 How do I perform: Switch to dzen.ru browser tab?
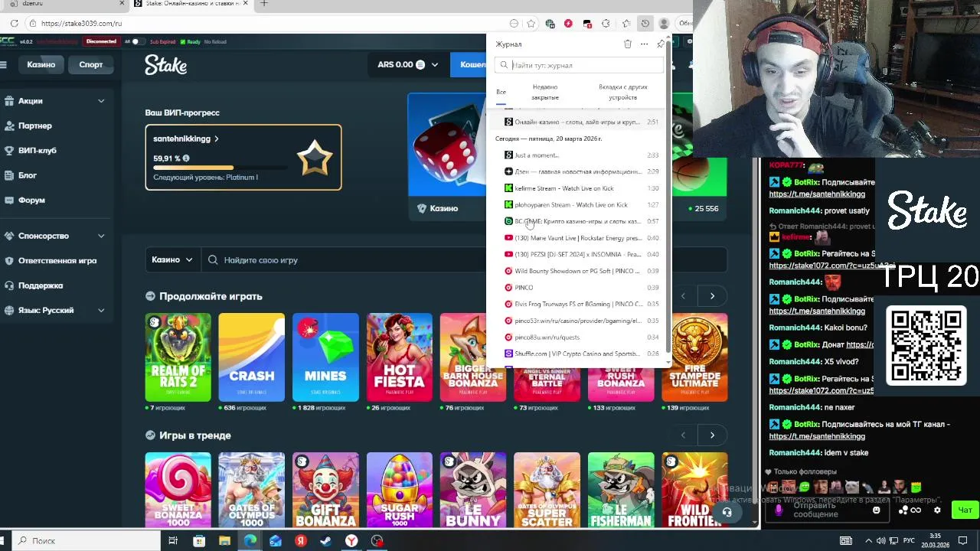click(x=63, y=4)
